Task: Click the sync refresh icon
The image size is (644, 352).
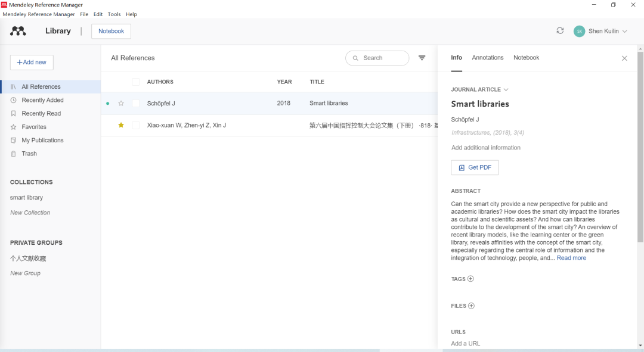Action: click(560, 31)
